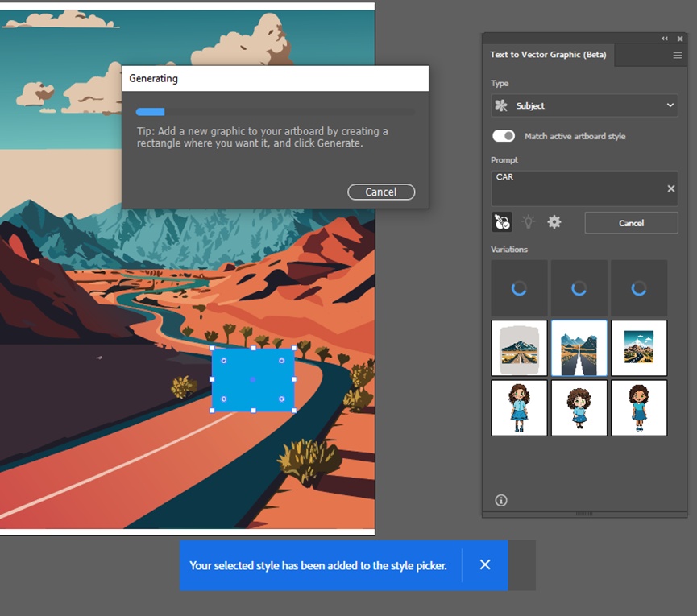The image size is (697, 616).
Task: Click the middle loading variation placeholder
Action: (579, 288)
